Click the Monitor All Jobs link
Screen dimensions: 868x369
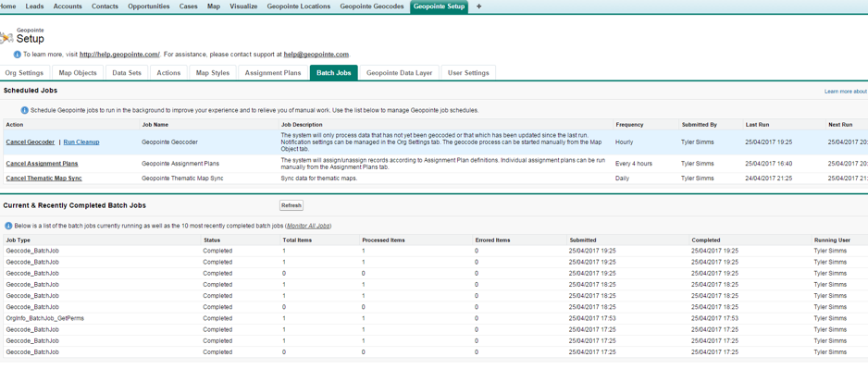tap(308, 227)
